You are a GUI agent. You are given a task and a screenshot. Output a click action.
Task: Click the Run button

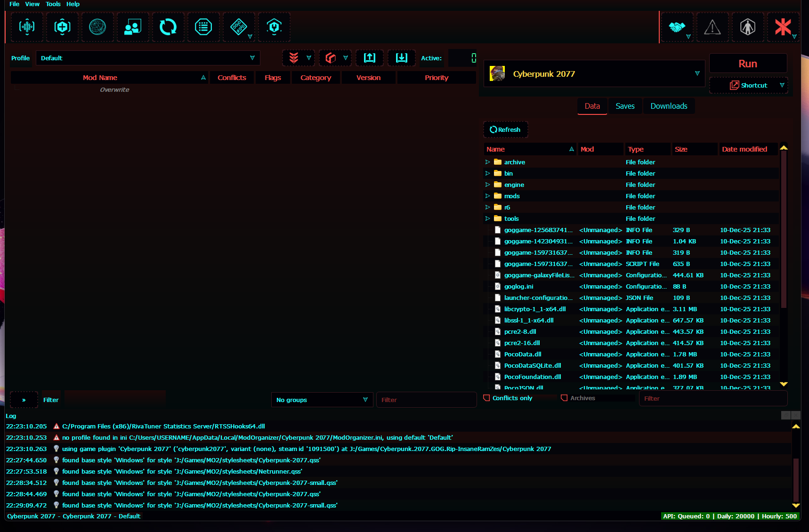point(748,64)
